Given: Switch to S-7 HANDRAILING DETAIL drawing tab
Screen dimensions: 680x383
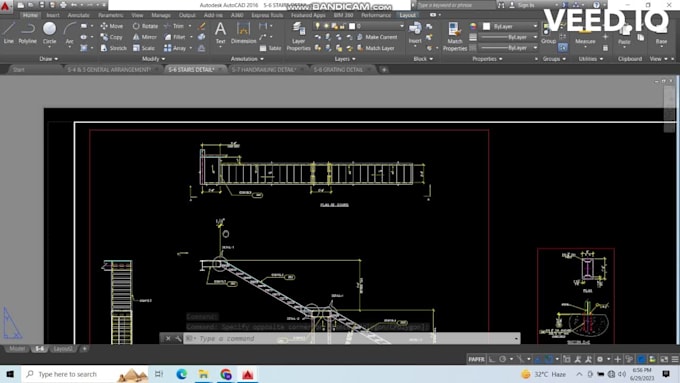Looking at the screenshot, I should pyautogui.click(x=264, y=69).
